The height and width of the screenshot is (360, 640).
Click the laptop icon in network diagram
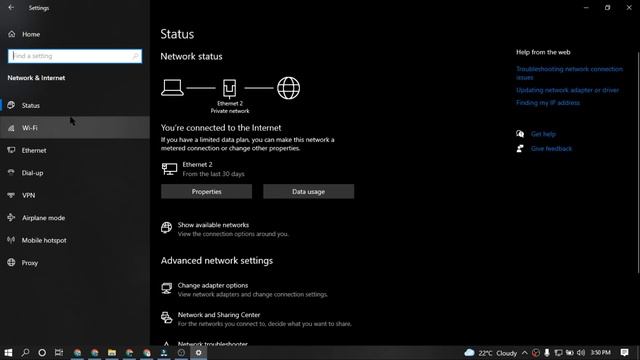172,88
